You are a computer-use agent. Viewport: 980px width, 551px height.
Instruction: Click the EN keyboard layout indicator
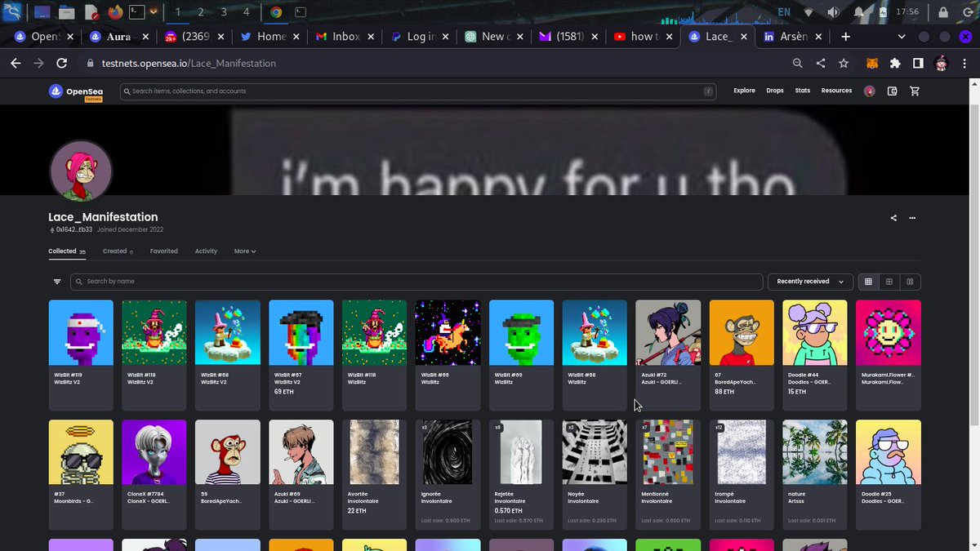pyautogui.click(x=784, y=12)
